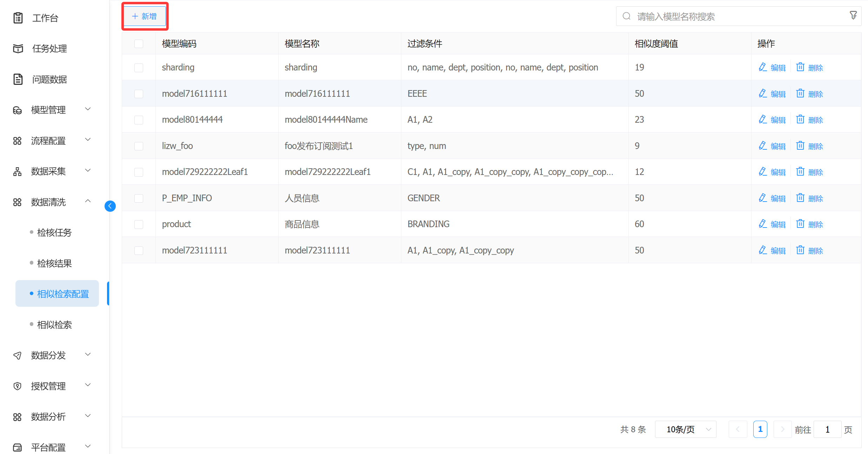The width and height of the screenshot is (868, 454).
Task: Click the trash delete icon for product row
Action: (x=800, y=224)
